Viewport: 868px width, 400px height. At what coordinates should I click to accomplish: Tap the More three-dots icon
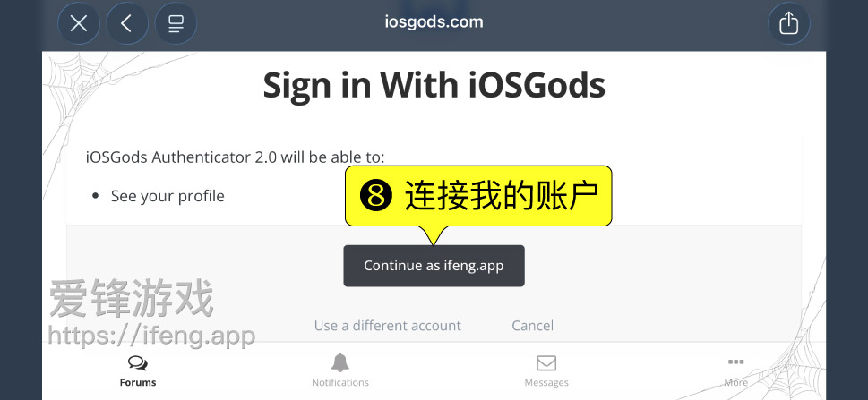tap(735, 362)
